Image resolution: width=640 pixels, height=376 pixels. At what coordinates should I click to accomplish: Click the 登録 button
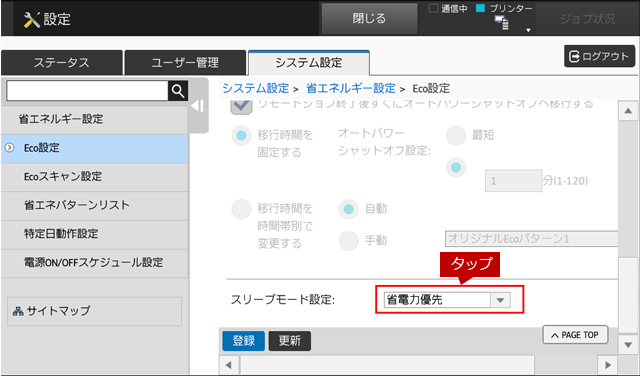[244, 341]
